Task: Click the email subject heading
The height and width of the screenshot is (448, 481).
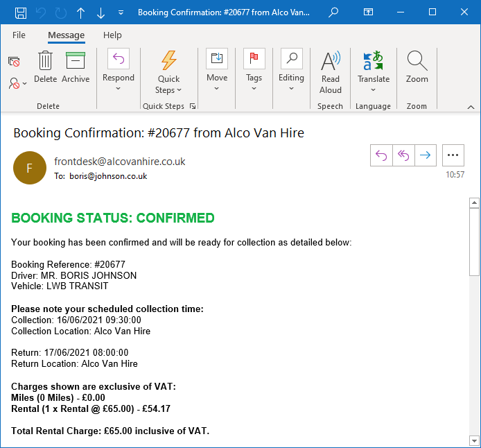Action: 159,133
